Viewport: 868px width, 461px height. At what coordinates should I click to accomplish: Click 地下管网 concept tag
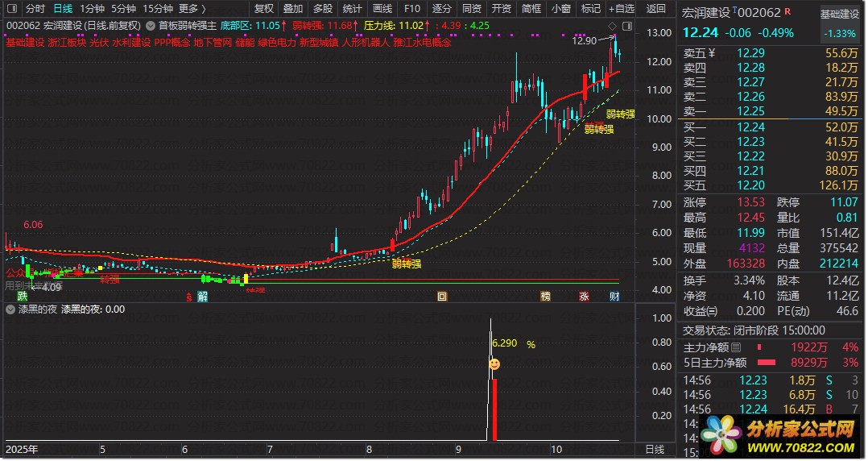point(213,43)
